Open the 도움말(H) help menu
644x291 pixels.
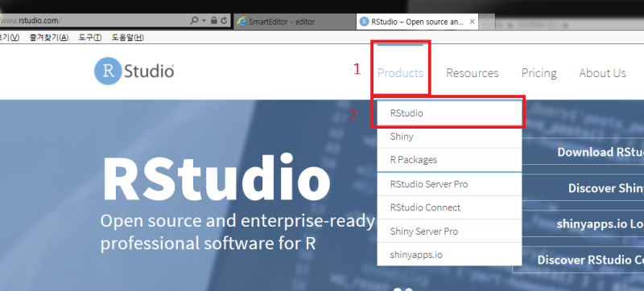point(128,38)
